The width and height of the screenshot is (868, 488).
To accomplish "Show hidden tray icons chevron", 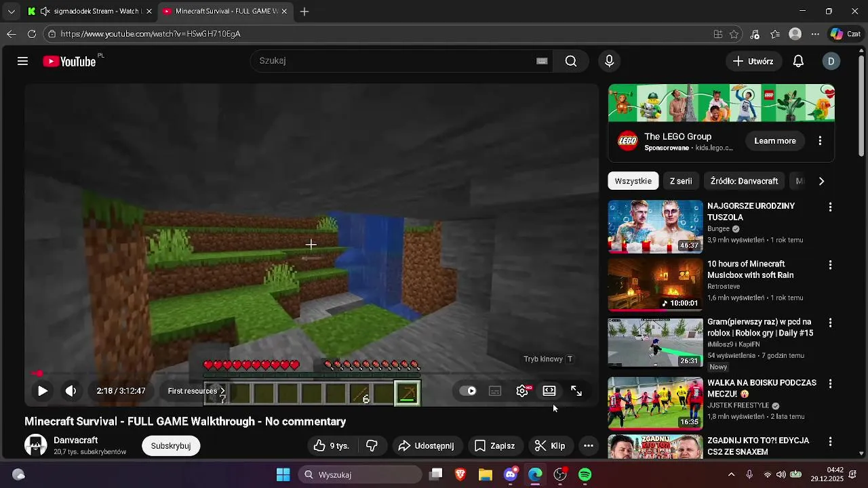I will pos(731,474).
